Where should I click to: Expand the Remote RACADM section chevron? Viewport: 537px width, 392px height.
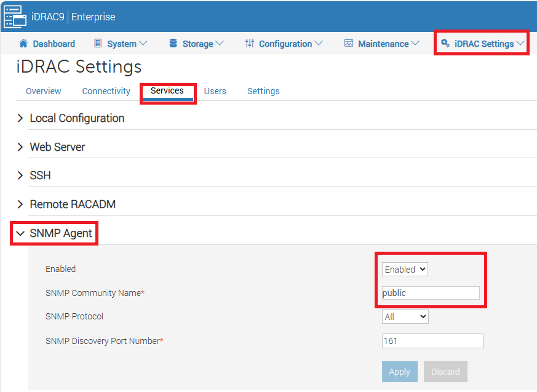[20, 204]
